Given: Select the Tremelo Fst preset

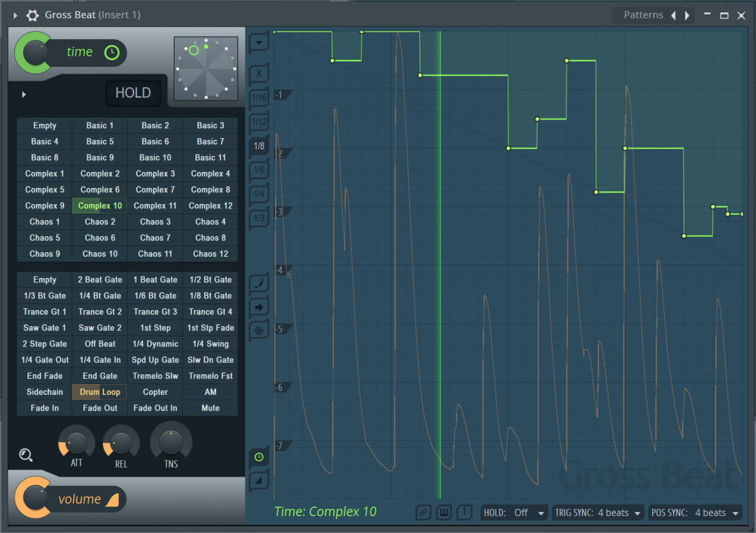Looking at the screenshot, I should (x=210, y=376).
